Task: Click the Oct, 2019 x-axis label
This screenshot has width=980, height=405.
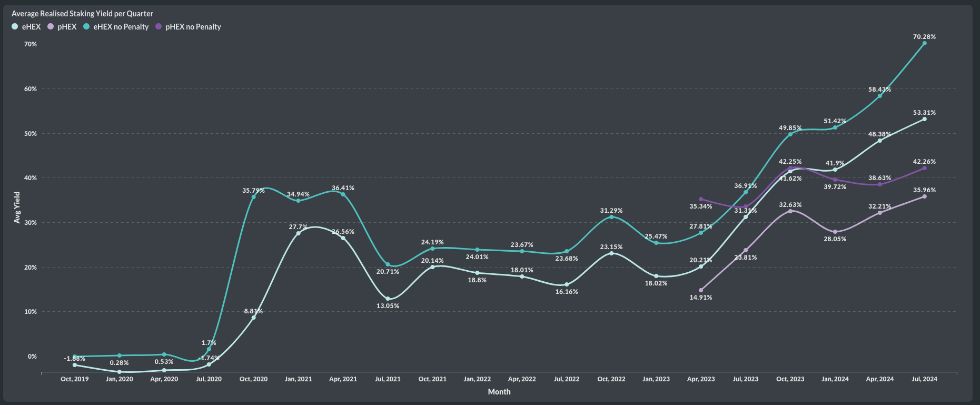Action: coord(74,379)
